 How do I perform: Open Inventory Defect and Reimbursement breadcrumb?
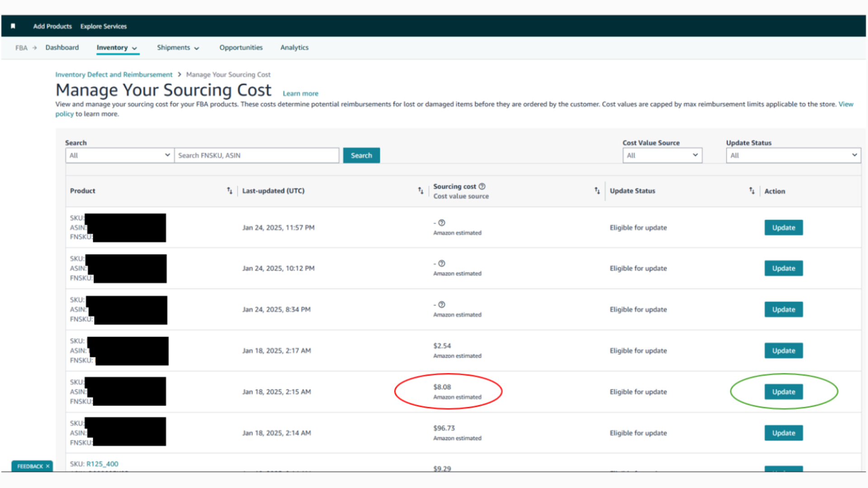click(114, 75)
